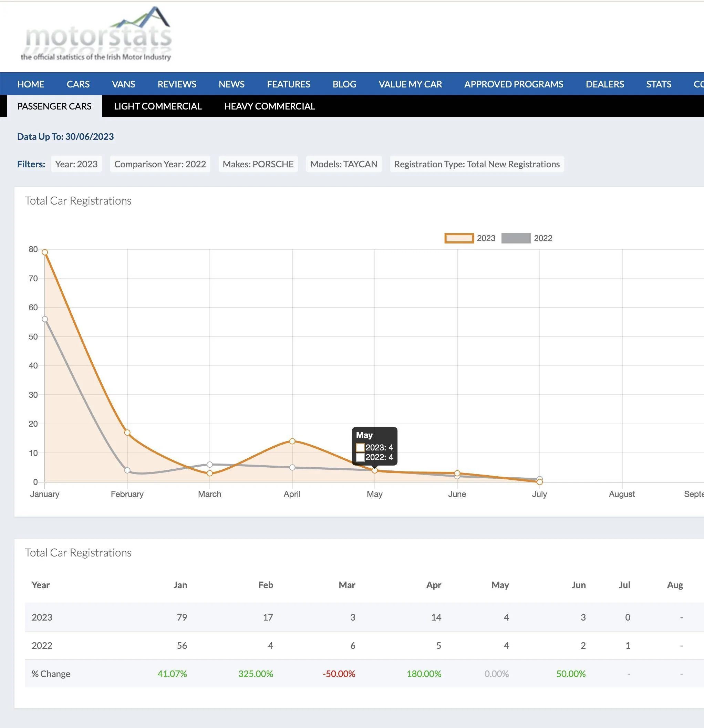The image size is (704, 728).
Task: Click the 325.00% change value
Action: coord(256,674)
